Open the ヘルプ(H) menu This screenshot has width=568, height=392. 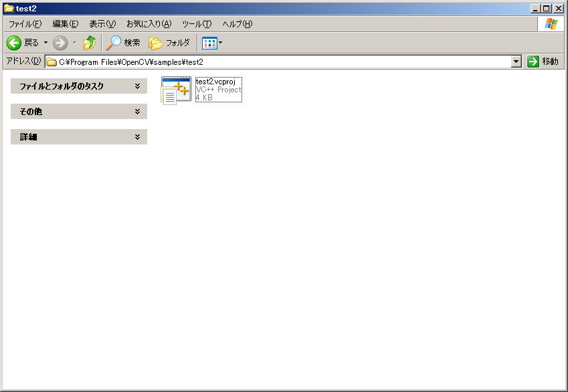(238, 24)
